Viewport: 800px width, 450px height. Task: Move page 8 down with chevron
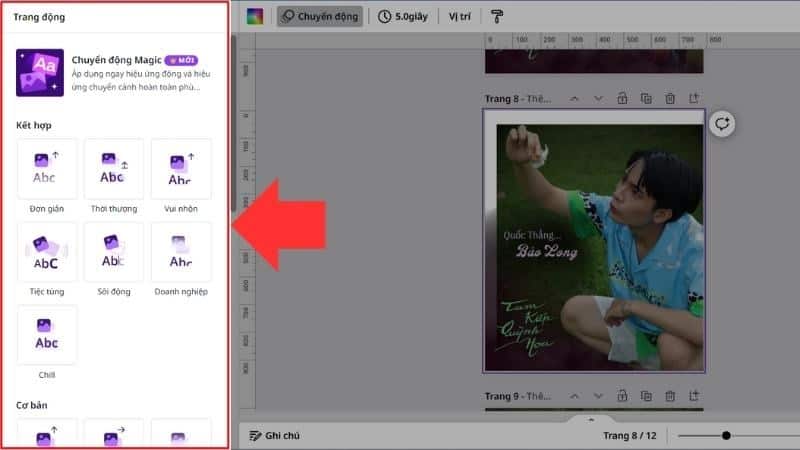tap(598, 98)
